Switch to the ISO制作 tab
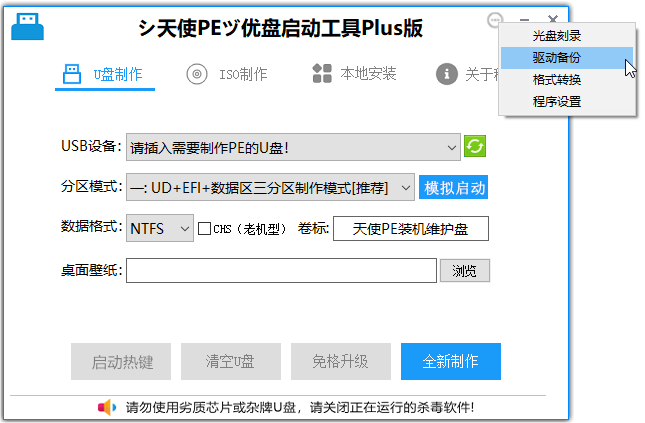The image size is (645, 423). 227,74
